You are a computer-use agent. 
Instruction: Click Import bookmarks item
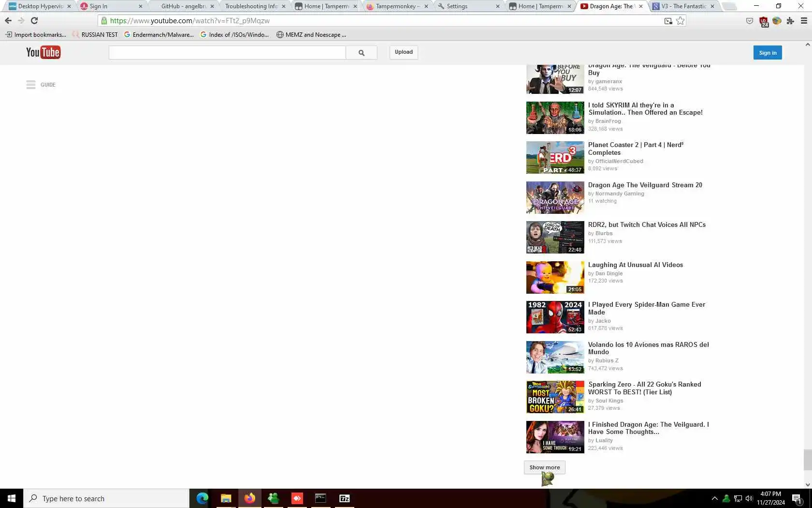[36, 35]
